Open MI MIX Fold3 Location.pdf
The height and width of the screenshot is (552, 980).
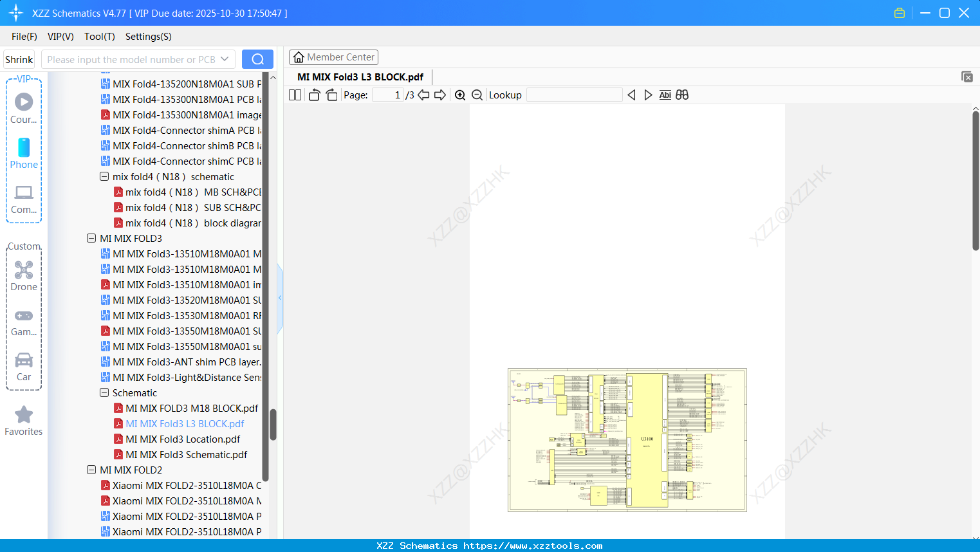(183, 439)
